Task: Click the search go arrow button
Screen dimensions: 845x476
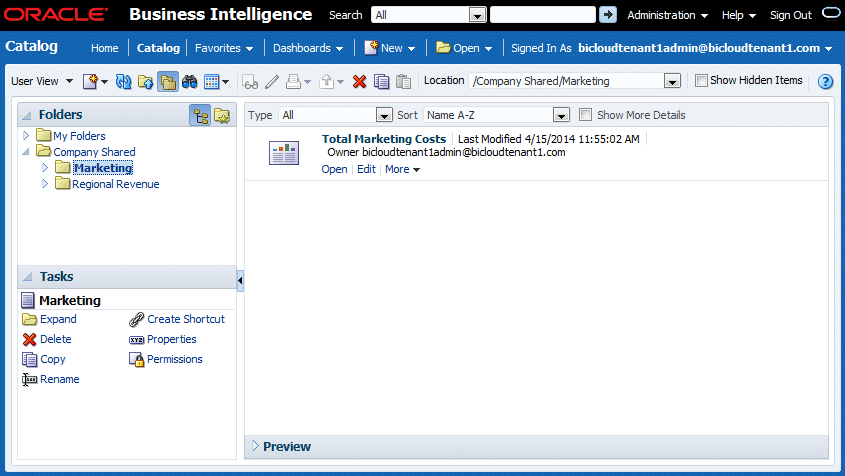Action: (608, 15)
